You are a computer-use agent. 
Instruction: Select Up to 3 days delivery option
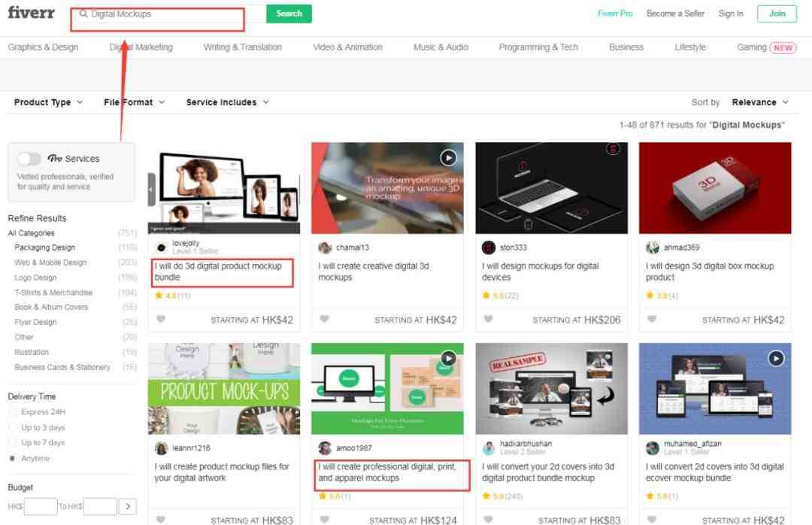coord(13,428)
